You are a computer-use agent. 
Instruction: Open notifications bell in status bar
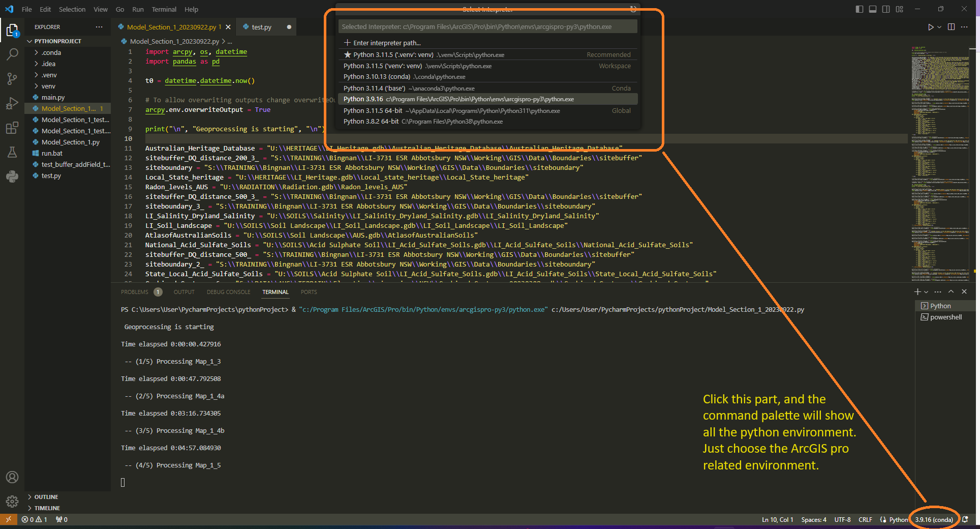point(965,519)
